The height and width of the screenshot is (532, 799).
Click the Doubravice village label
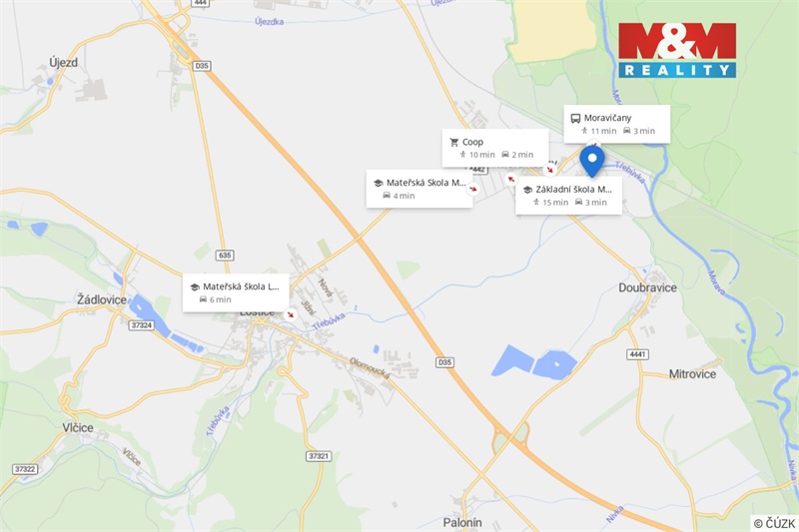click(647, 287)
